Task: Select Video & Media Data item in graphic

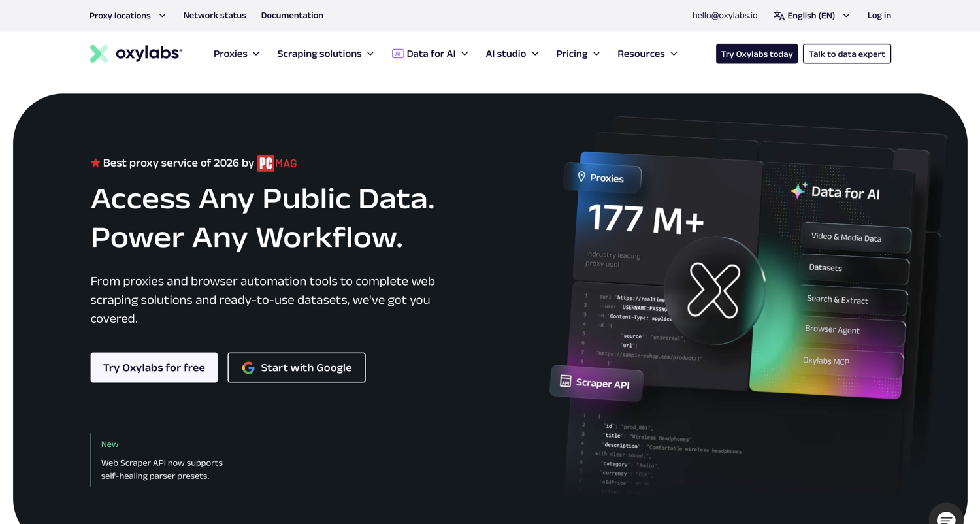Action: coord(856,238)
